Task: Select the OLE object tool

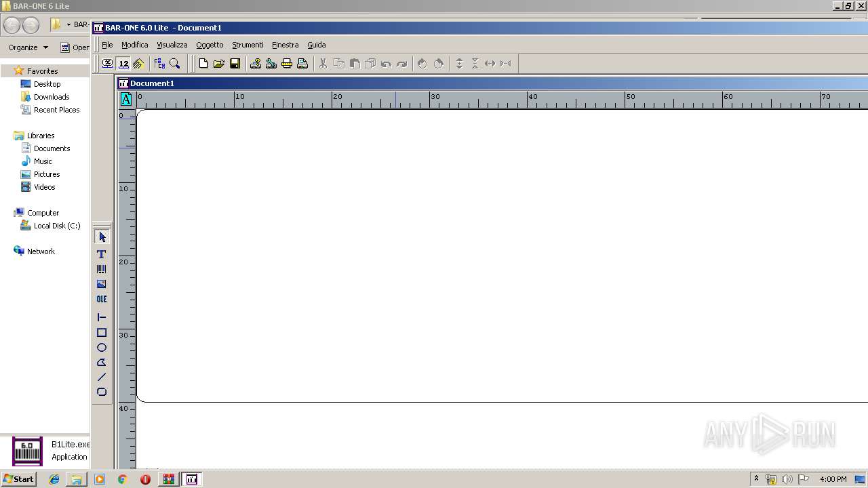Action: (x=102, y=299)
